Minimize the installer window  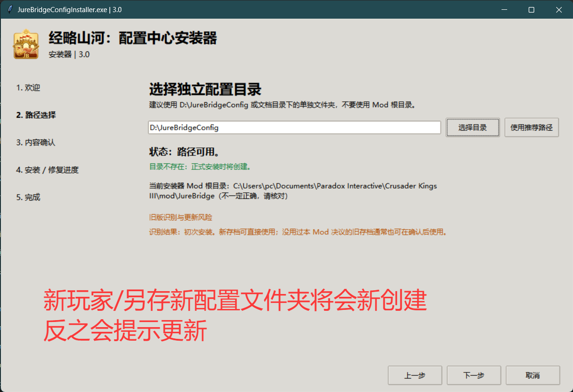point(504,10)
